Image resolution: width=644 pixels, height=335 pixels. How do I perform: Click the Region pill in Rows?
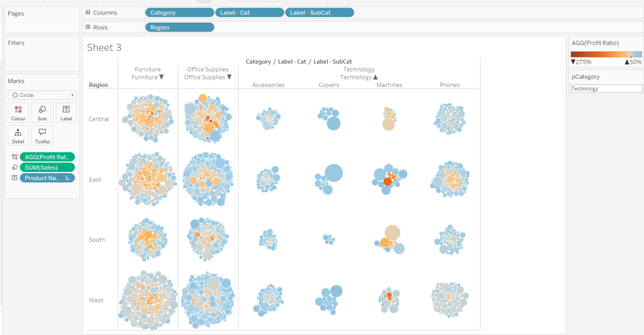click(179, 28)
